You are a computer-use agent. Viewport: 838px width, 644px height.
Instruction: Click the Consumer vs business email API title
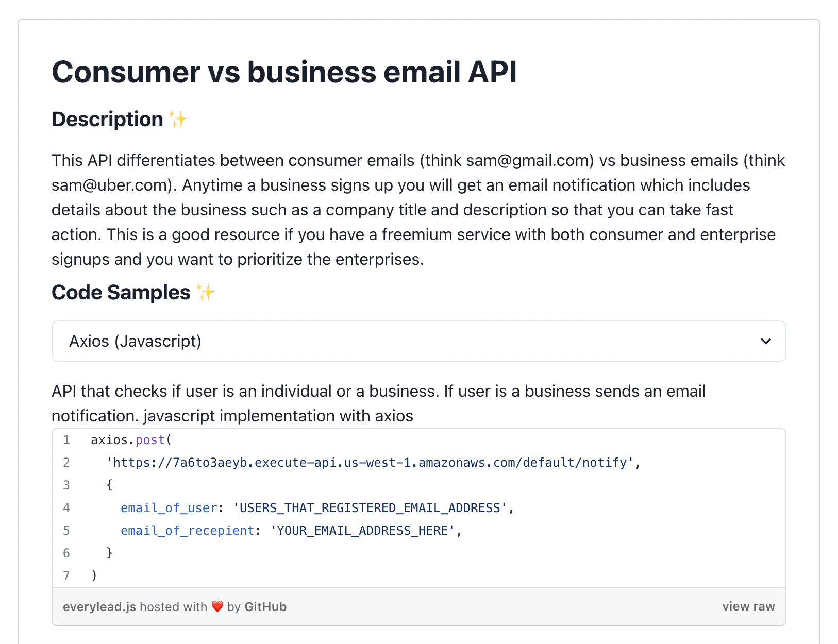coord(284,72)
